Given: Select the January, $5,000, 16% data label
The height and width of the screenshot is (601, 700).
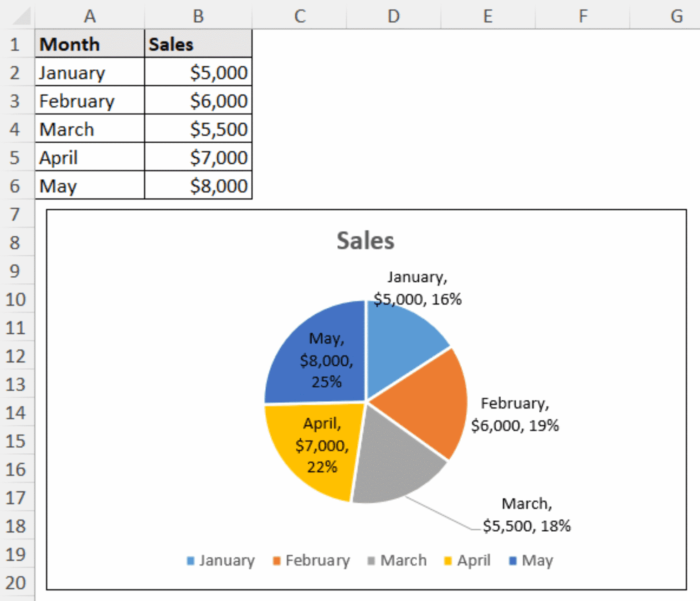Looking at the screenshot, I should [417, 288].
